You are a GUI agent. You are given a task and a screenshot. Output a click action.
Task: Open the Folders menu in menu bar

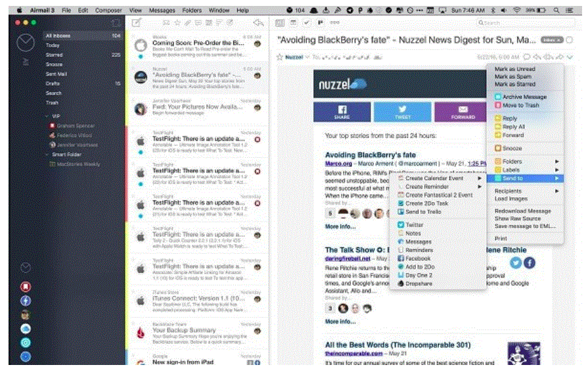tap(192, 10)
